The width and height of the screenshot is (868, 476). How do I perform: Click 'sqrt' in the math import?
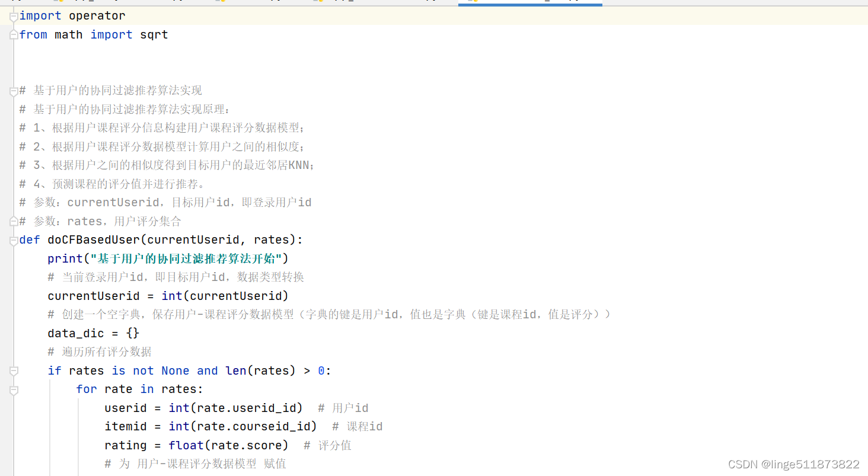(154, 35)
